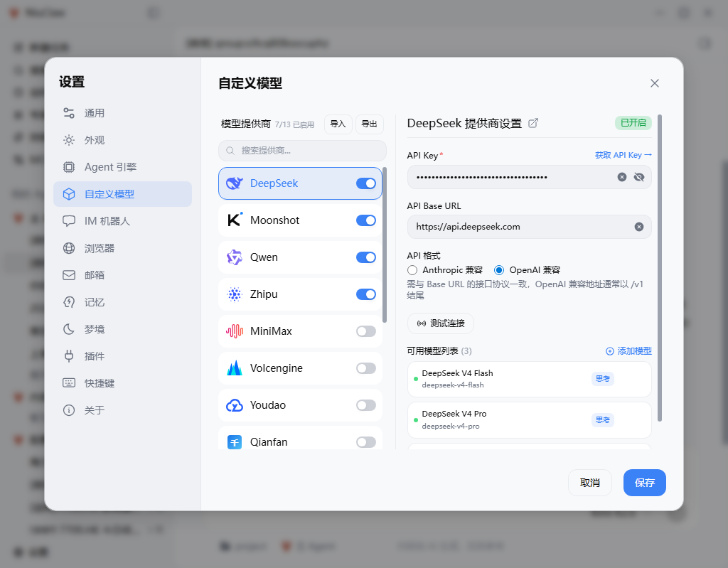The width and height of the screenshot is (728, 568).
Task: Click the 测试连接 test connection button
Action: pyautogui.click(x=441, y=323)
